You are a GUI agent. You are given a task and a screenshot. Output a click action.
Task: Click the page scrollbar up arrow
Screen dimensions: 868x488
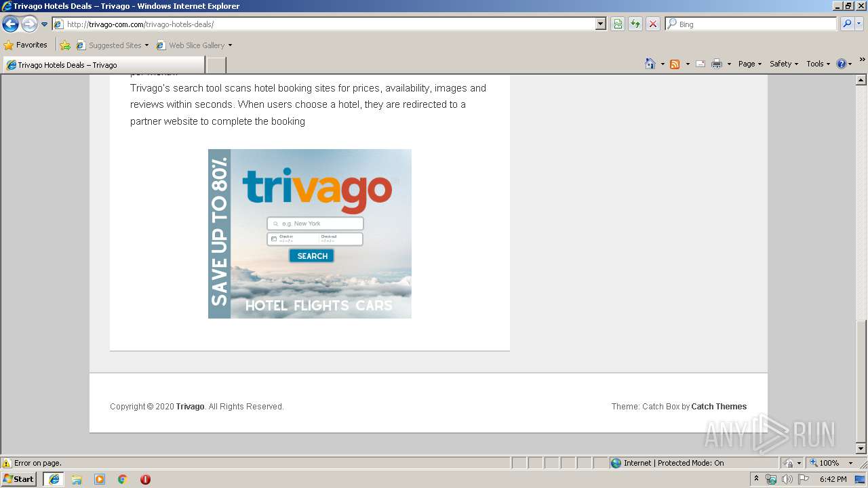click(x=861, y=80)
